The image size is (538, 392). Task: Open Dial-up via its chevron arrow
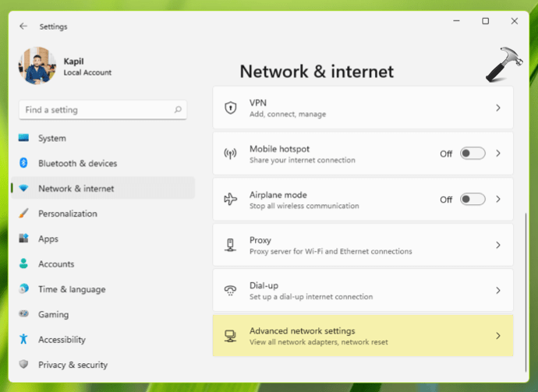(498, 291)
